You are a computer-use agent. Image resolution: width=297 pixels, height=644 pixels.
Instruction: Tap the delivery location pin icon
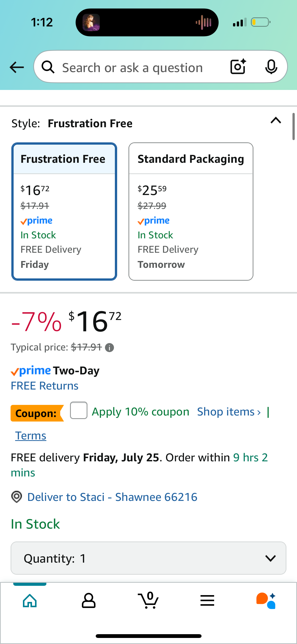point(17,497)
